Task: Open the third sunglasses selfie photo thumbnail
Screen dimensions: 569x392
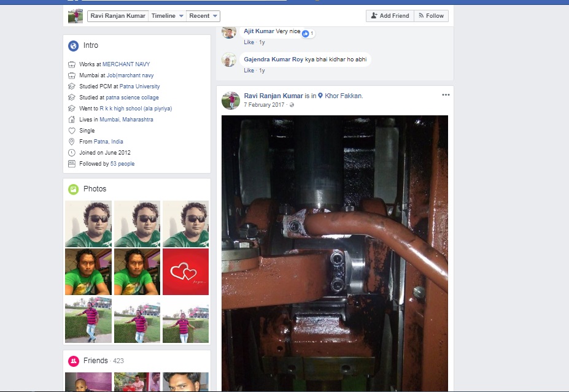Action: coord(186,224)
